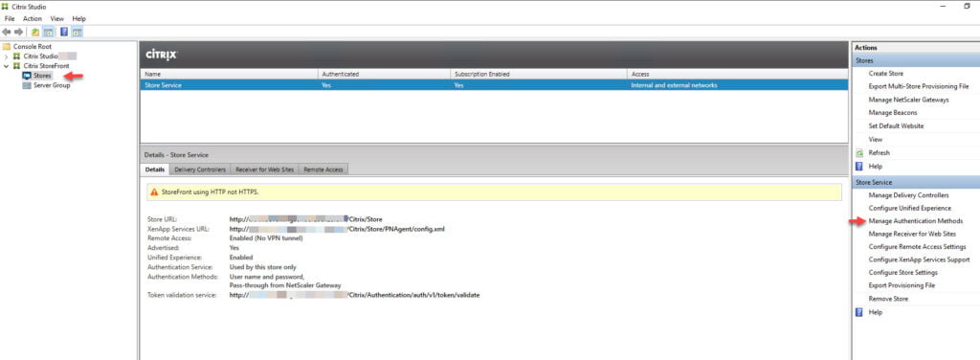
Task: Switch to the Delivery Controllers tab
Action: 200,169
